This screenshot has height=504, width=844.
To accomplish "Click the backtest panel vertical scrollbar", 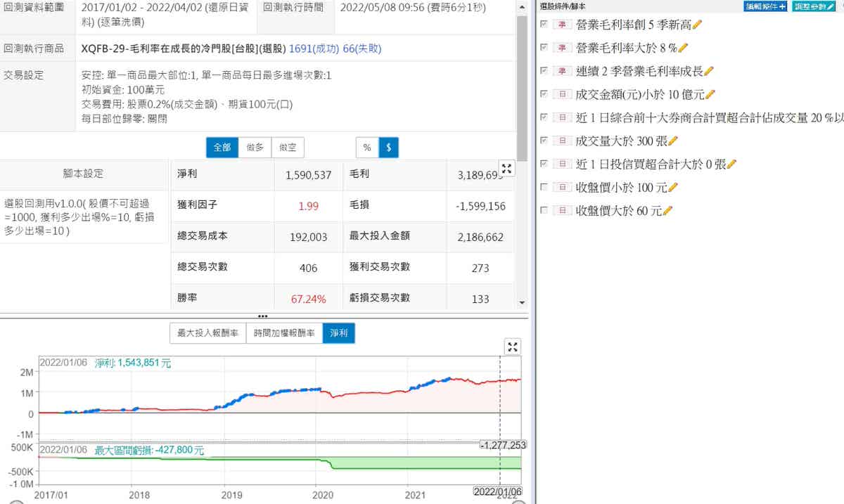I will 521,84.
